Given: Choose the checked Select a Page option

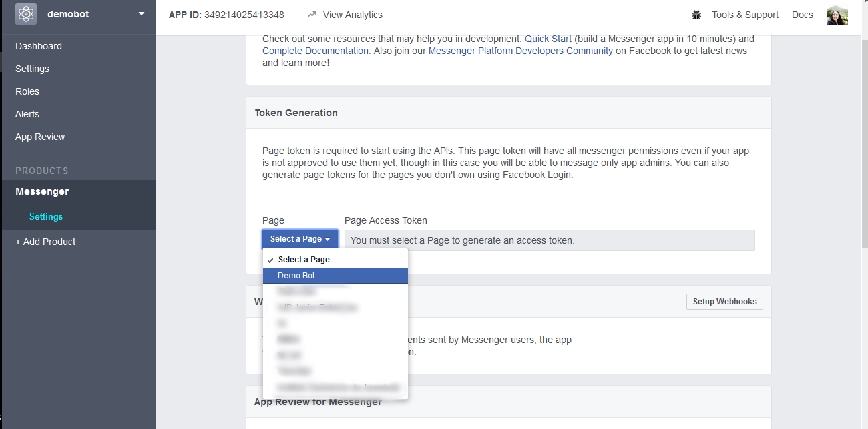Looking at the screenshot, I should point(335,260).
